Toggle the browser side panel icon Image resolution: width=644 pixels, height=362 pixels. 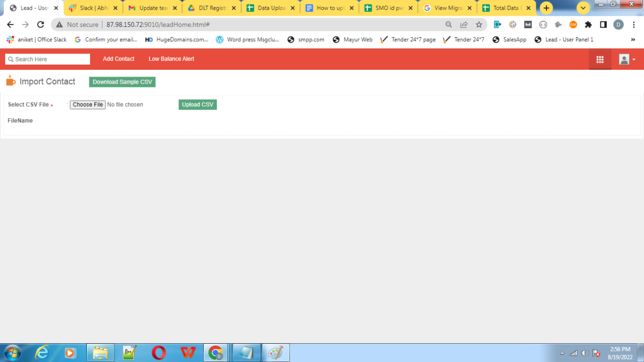pyautogui.click(x=603, y=25)
